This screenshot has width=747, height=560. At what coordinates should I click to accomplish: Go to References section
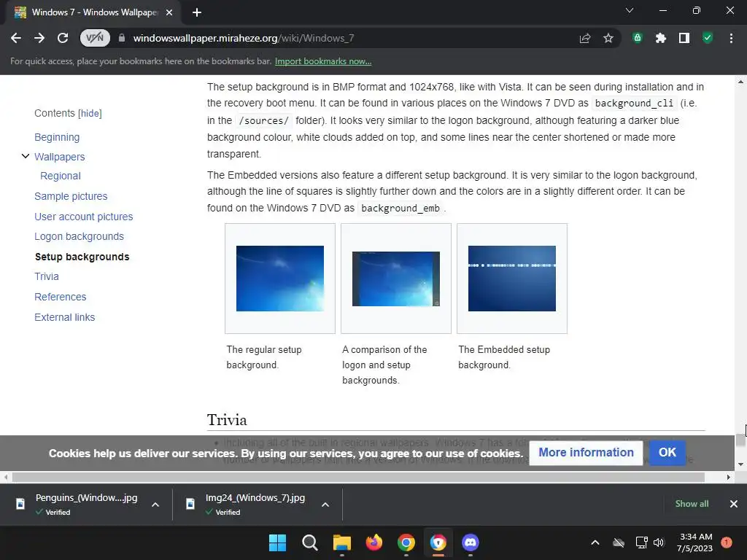coord(60,297)
